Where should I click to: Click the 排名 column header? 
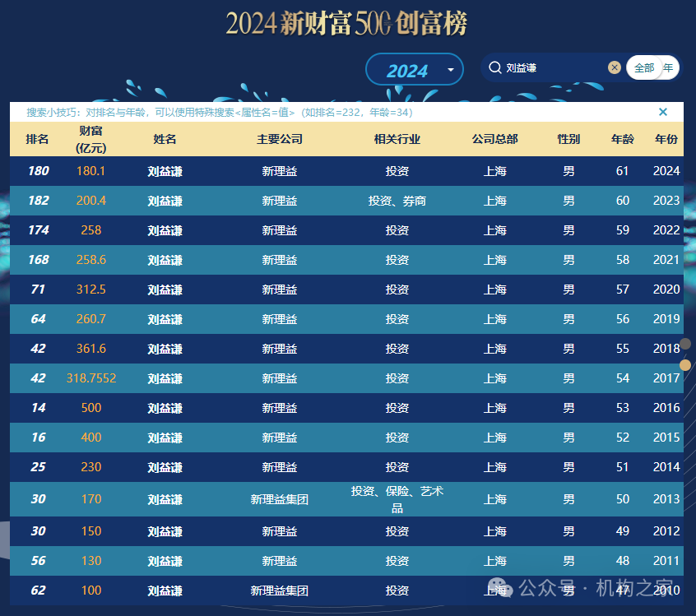pos(37,139)
